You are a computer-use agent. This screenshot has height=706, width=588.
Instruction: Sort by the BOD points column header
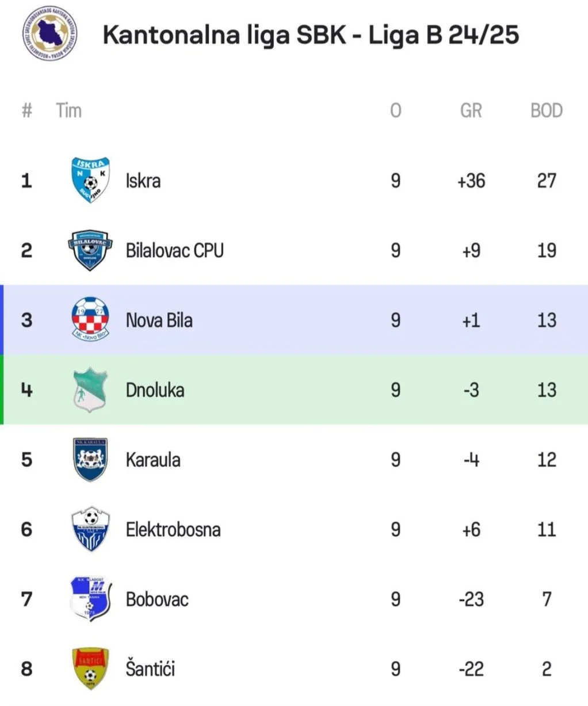[x=546, y=110]
